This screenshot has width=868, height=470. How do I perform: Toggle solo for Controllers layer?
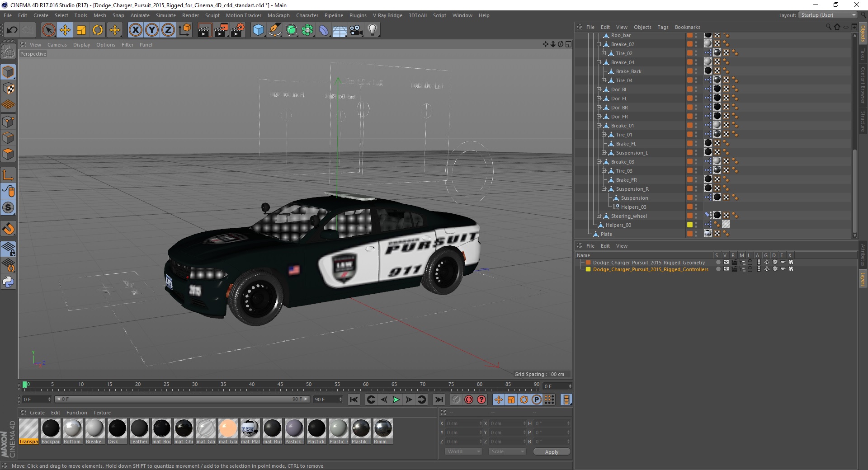coord(718,269)
